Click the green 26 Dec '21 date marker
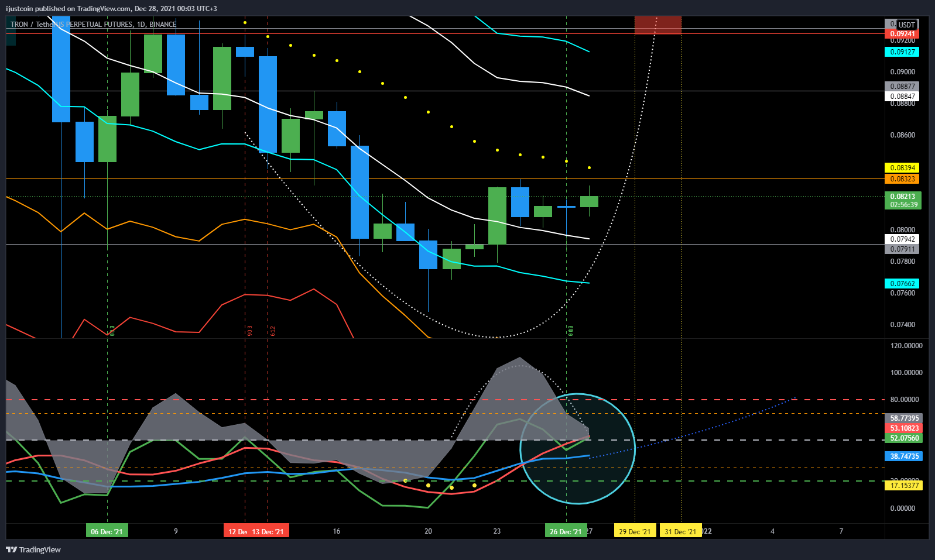Screen dimensions: 935x560 tap(566, 531)
